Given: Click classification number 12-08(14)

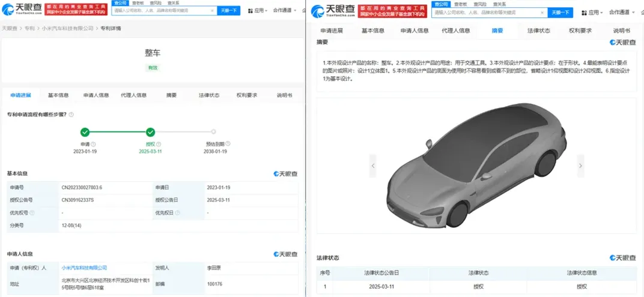Looking at the screenshot, I should pos(71,225).
